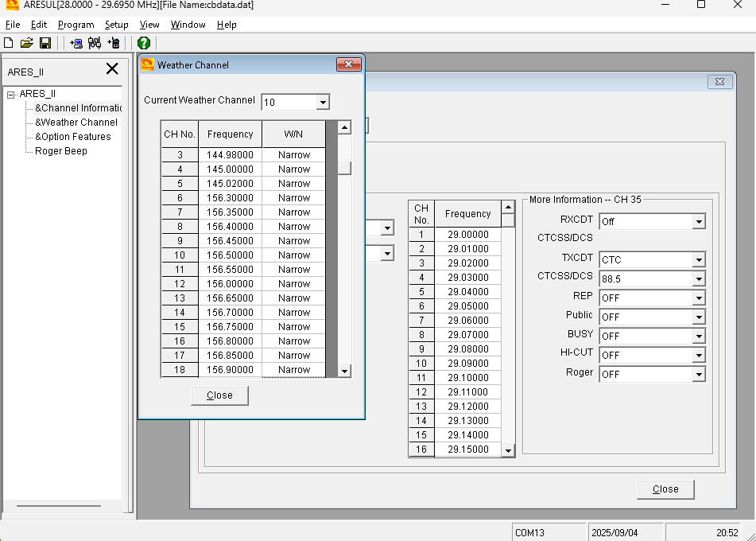
Task: Select channel frequency cell 29.00000
Action: click(467, 235)
